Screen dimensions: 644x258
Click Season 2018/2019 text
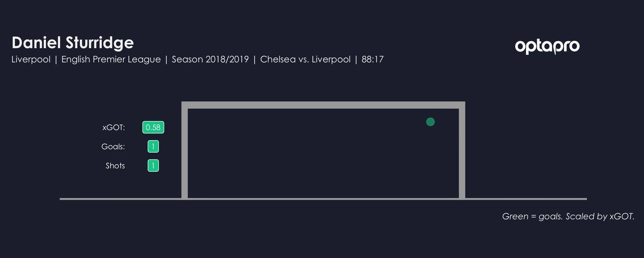pyautogui.click(x=210, y=59)
